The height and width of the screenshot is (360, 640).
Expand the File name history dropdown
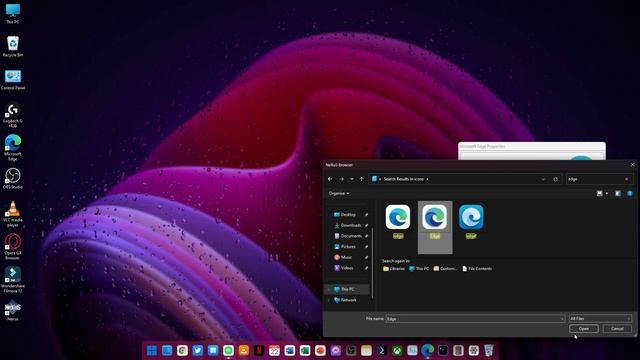(562, 319)
